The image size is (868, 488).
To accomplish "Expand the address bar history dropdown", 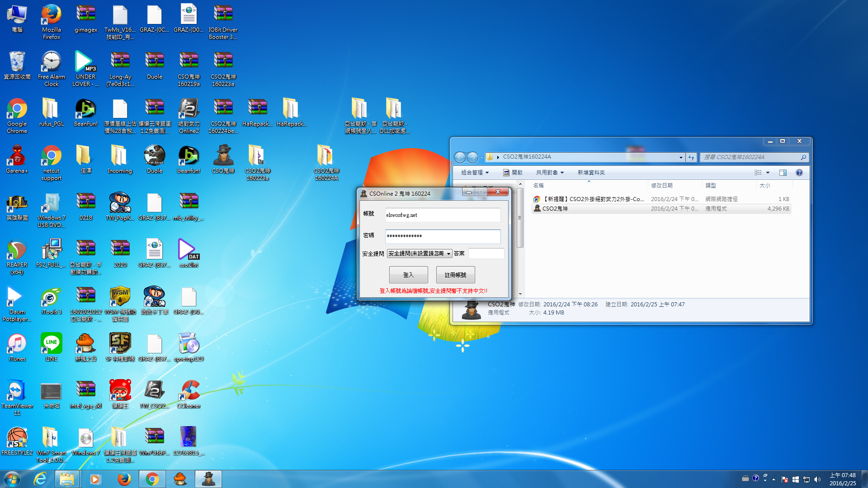I will pos(681,157).
